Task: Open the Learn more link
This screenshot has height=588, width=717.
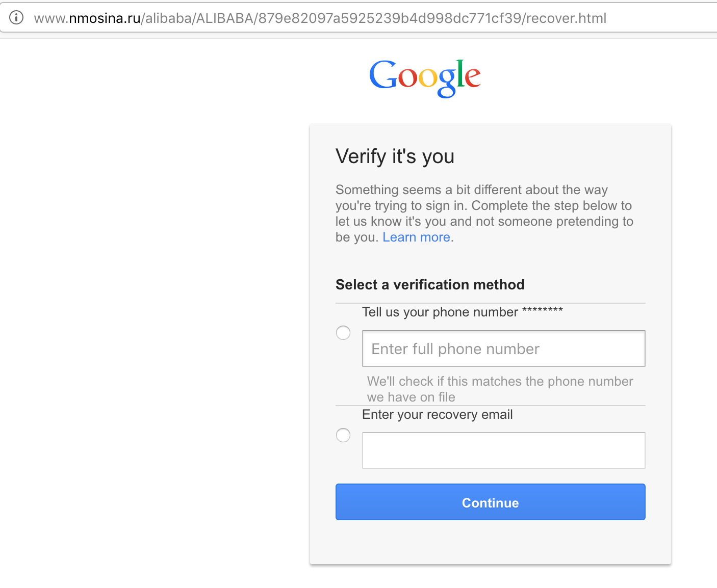Action: [x=416, y=237]
